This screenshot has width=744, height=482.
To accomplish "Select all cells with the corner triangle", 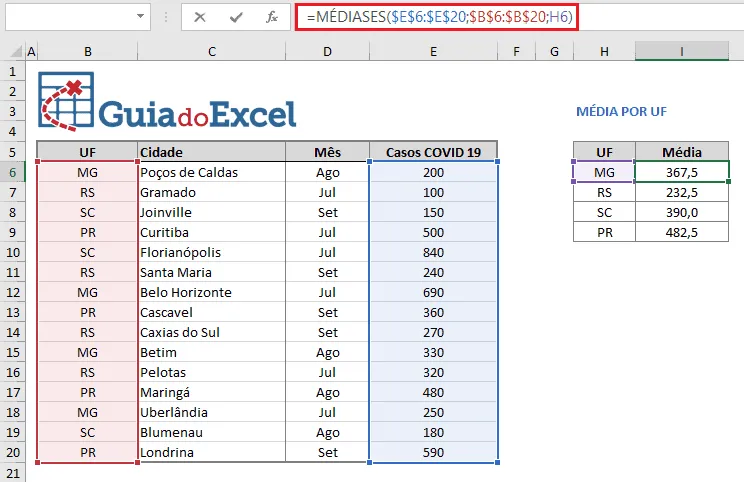I will click(16, 52).
